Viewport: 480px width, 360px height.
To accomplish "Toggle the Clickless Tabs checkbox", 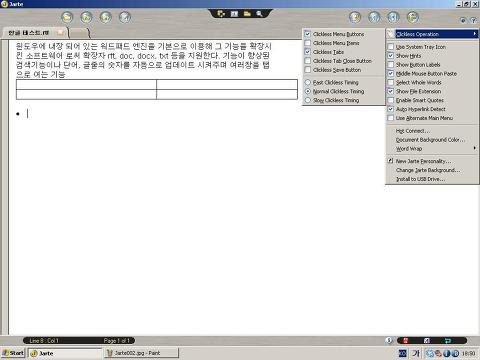I will coord(308,52).
